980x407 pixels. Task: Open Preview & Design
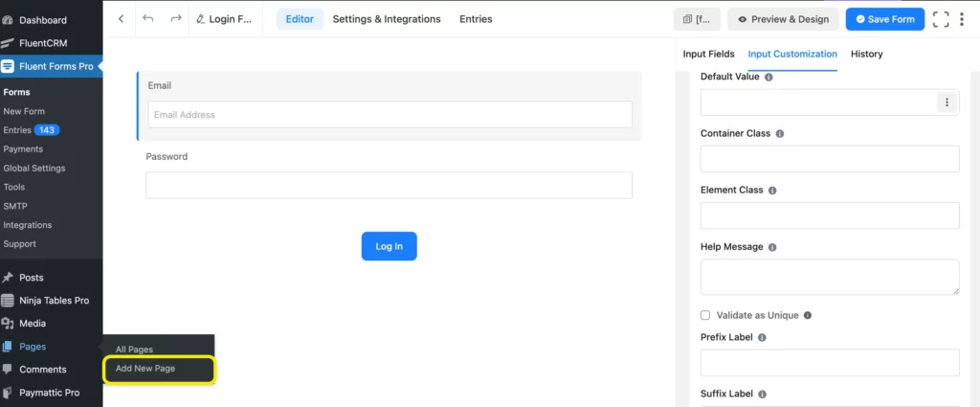(x=783, y=19)
